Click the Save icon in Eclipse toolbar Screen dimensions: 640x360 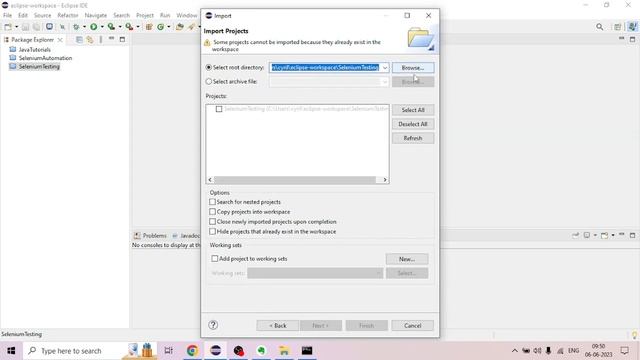tap(25, 27)
